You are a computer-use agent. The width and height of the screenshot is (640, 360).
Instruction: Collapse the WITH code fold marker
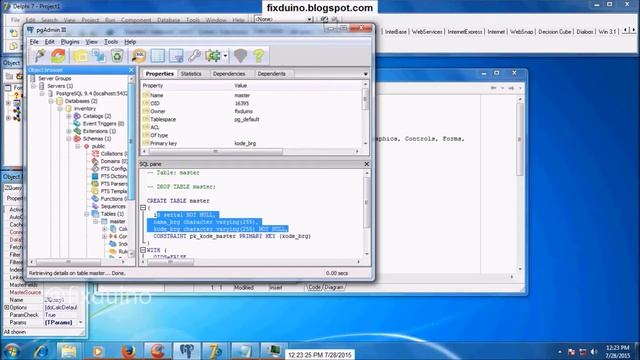coord(143,250)
